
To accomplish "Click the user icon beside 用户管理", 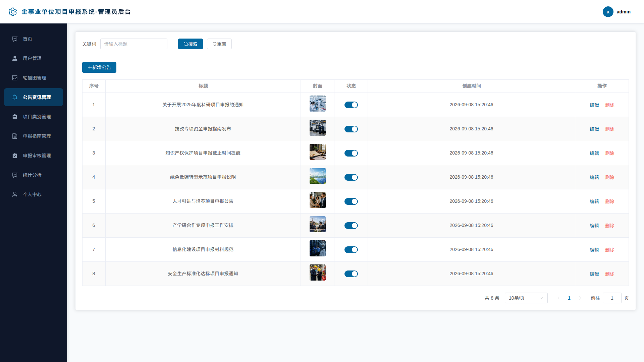I will point(15,58).
